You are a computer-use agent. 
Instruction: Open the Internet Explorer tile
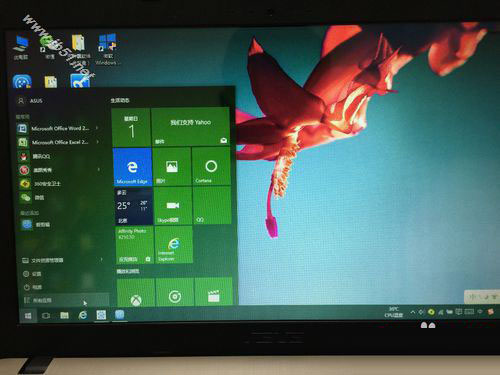pyautogui.click(x=174, y=245)
